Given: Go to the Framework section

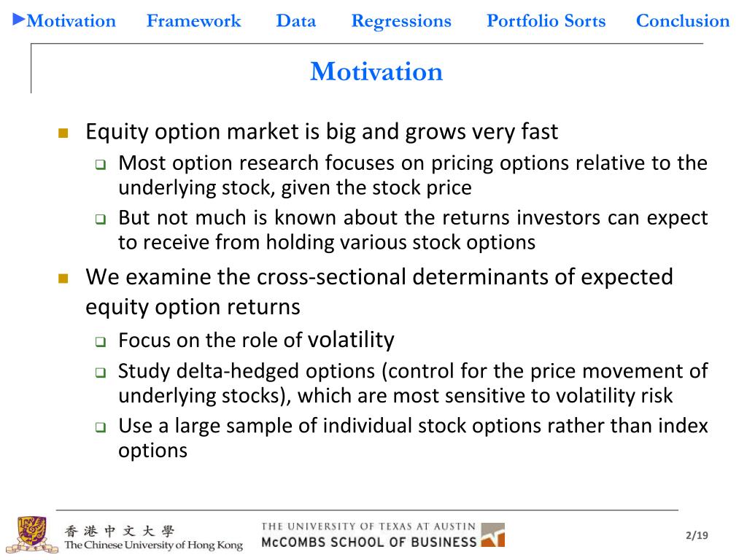Looking at the screenshot, I should [193, 21].
